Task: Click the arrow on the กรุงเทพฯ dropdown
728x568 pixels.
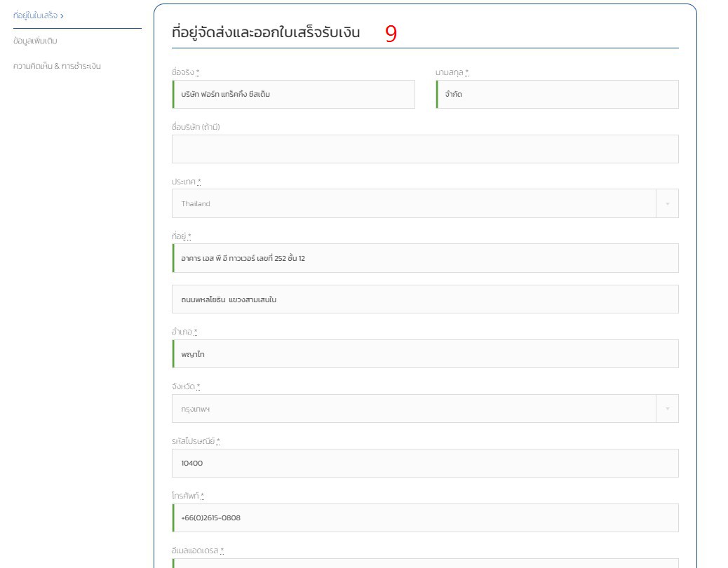Action: (x=668, y=409)
